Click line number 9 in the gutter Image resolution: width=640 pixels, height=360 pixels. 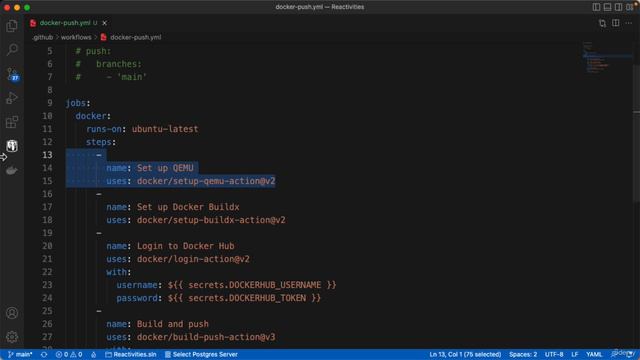pyautogui.click(x=49, y=103)
